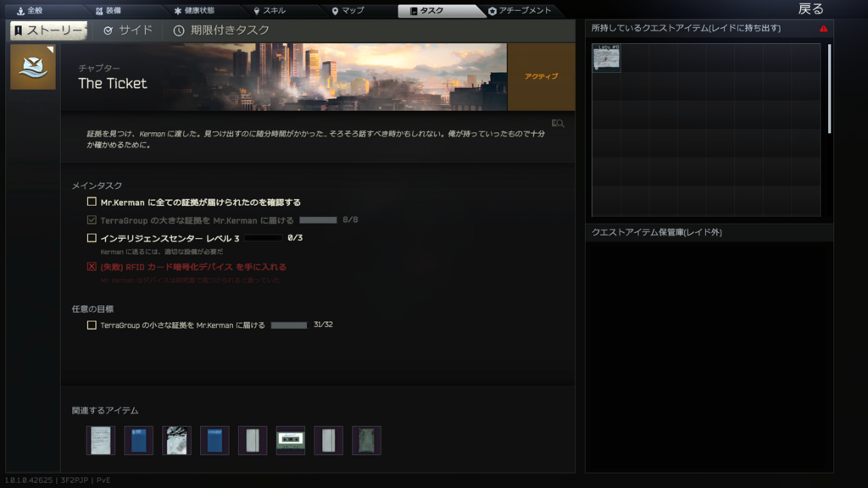868x488 pixels.
Task: Open the 期限付きタスク tab
Action: (221, 30)
